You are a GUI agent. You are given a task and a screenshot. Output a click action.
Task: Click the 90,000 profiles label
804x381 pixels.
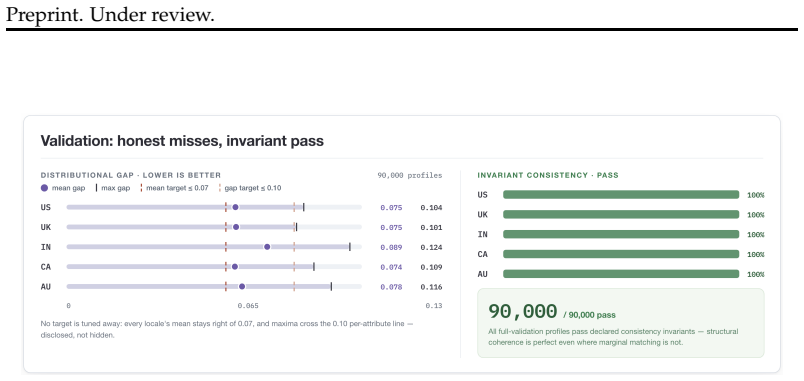click(x=410, y=175)
